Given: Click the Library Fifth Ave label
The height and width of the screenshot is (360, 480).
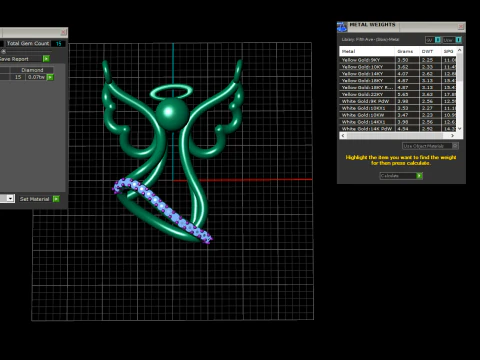Looking at the screenshot, I should click(x=370, y=40).
